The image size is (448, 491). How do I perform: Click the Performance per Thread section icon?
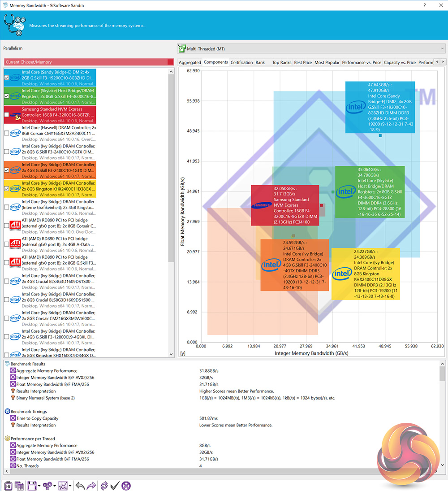coord(8,439)
